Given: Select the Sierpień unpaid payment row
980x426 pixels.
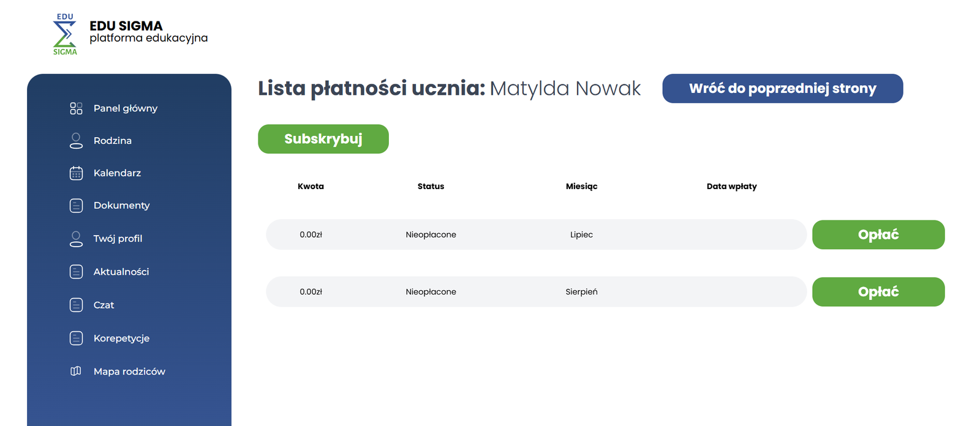Looking at the screenshot, I should pyautogui.click(x=535, y=292).
